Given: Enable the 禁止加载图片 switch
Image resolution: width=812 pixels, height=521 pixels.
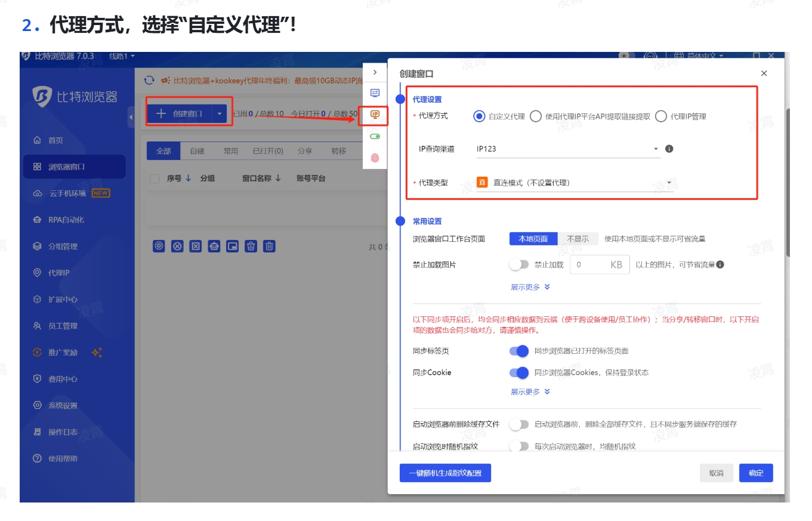Looking at the screenshot, I should click(x=519, y=264).
